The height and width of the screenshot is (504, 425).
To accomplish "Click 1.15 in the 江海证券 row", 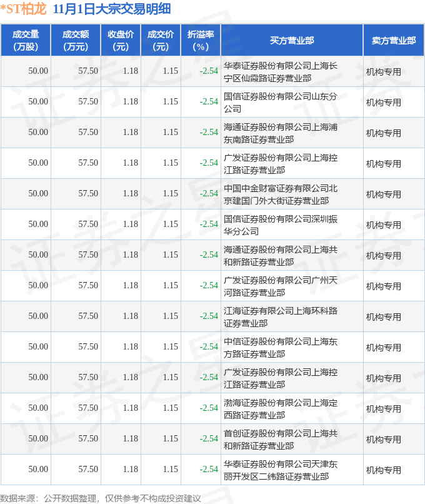I will tap(171, 316).
